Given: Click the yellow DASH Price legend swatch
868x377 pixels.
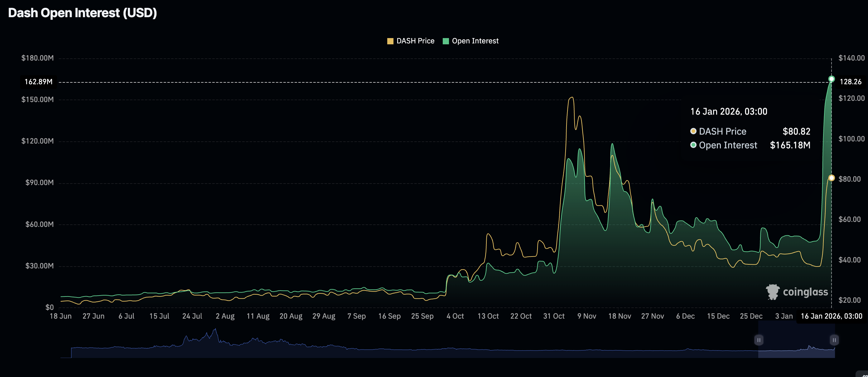Looking at the screenshot, I should (390, 41).
